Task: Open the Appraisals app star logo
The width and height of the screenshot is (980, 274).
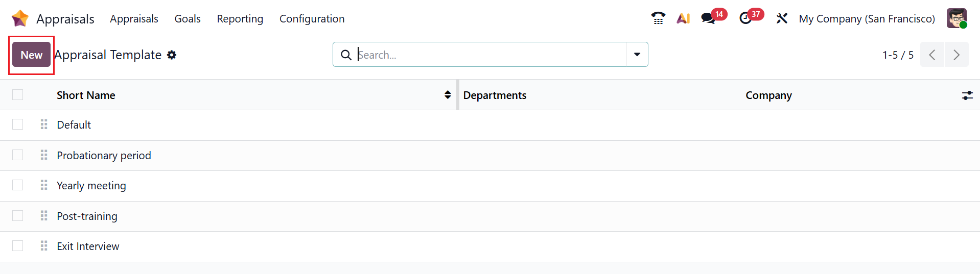Action: pyautogui.click(x=20, y=18)
